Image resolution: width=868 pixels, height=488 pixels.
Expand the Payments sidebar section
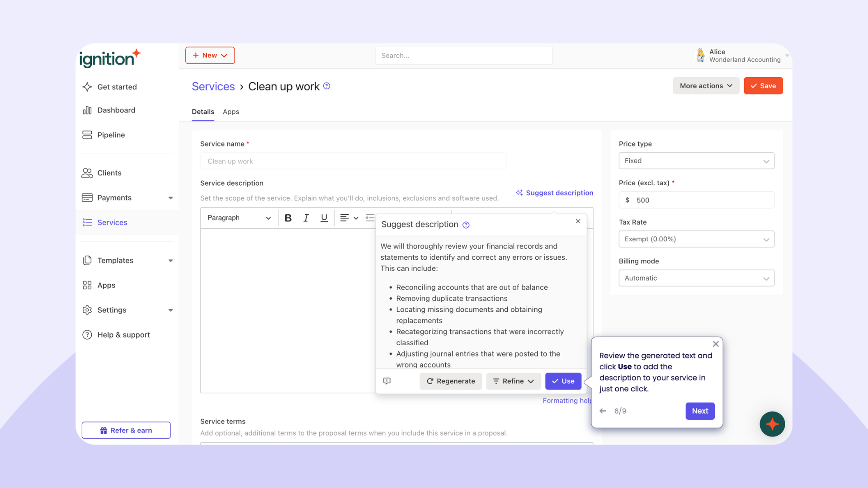point(170,198)
